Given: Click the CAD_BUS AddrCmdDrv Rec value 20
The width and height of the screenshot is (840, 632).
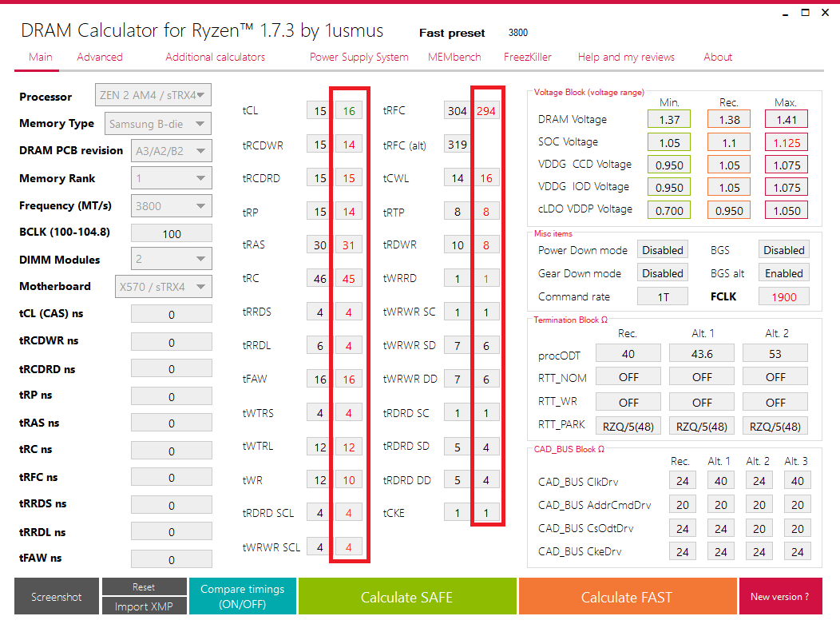Looking at the screenshot, I should tap(683, 504).
